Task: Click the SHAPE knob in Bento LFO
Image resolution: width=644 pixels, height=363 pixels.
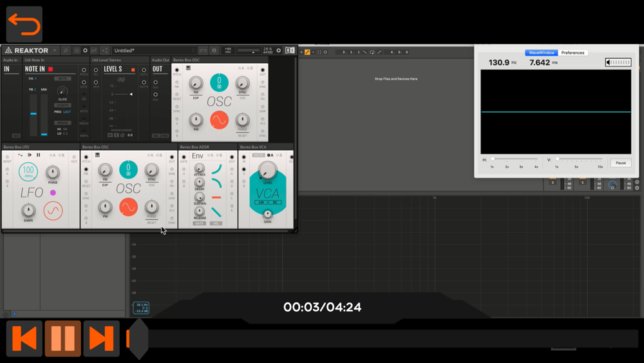Action: click(x=28, y=210)
